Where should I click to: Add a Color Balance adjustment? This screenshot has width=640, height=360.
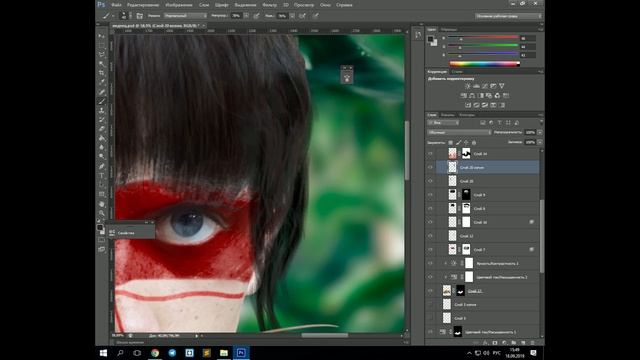pyautogui.click(x=472, y=96)
